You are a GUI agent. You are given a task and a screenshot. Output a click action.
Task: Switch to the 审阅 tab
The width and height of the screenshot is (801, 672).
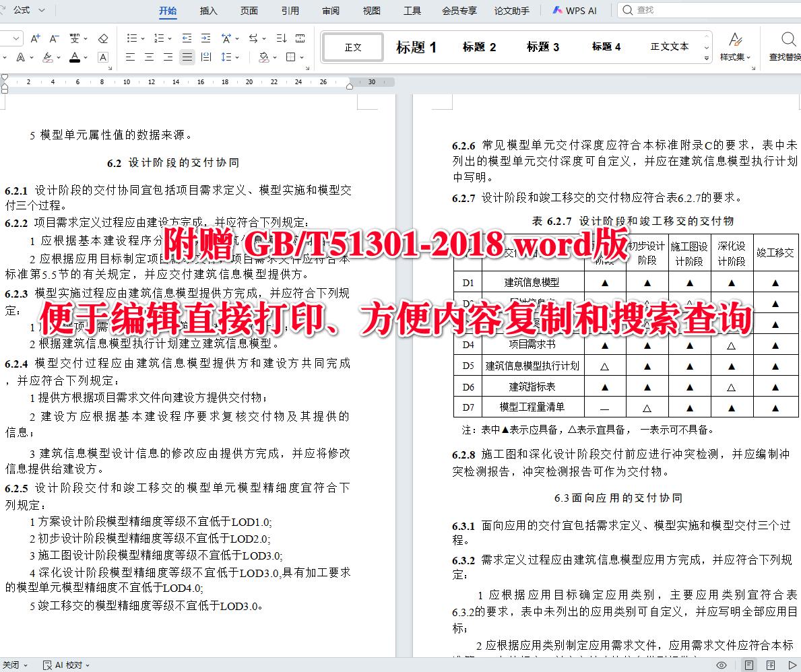(331, 11)
